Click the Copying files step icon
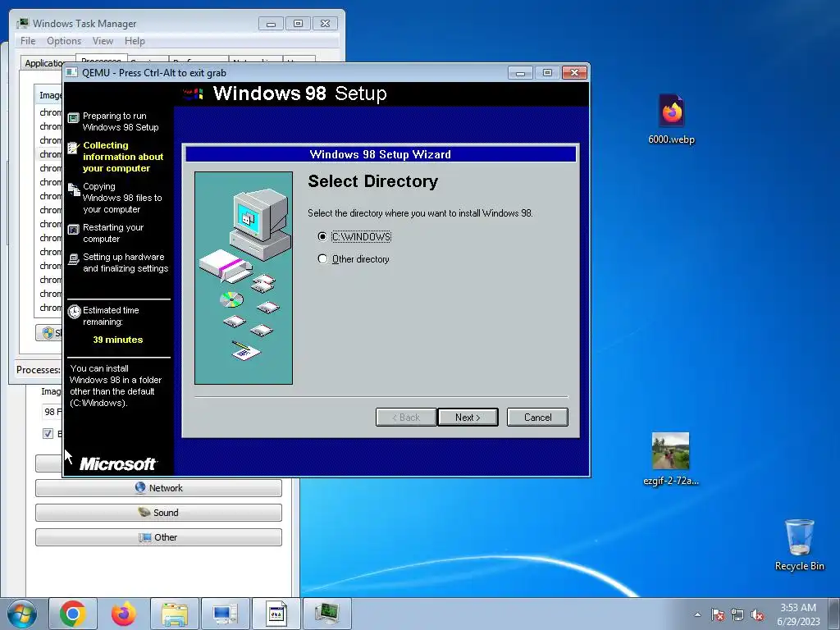The image size is (840, 630). point(73,189)
